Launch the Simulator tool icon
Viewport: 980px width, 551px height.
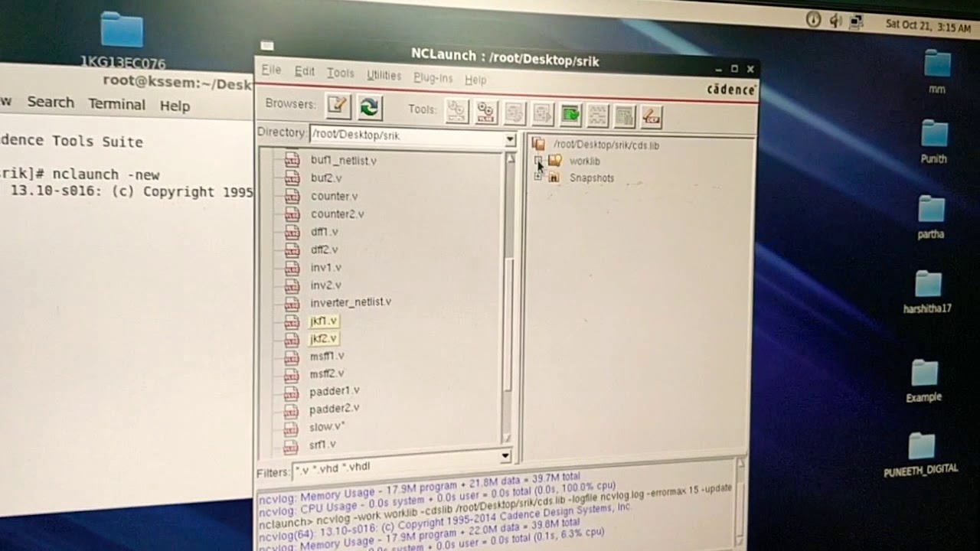click(542, 114)
